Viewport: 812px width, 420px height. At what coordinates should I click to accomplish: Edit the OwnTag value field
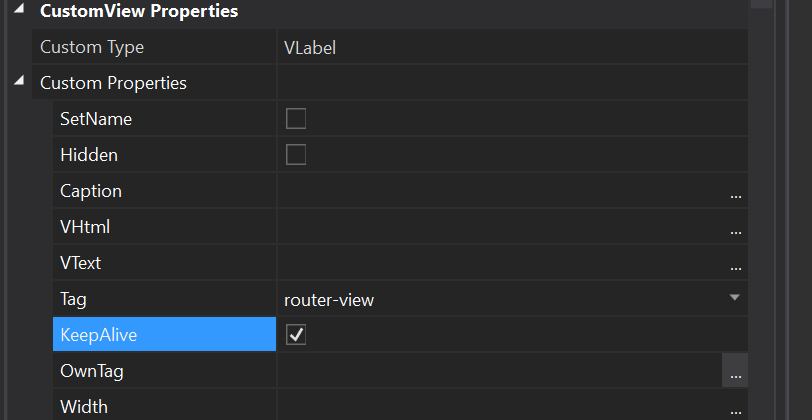[x=498, y=371]
